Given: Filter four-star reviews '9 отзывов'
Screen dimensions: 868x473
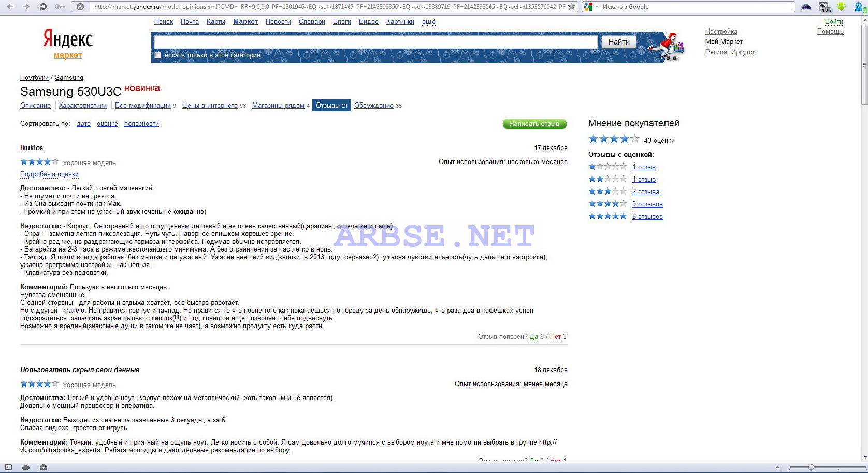Looking at the screenshot, I should [x=647, y=204].
